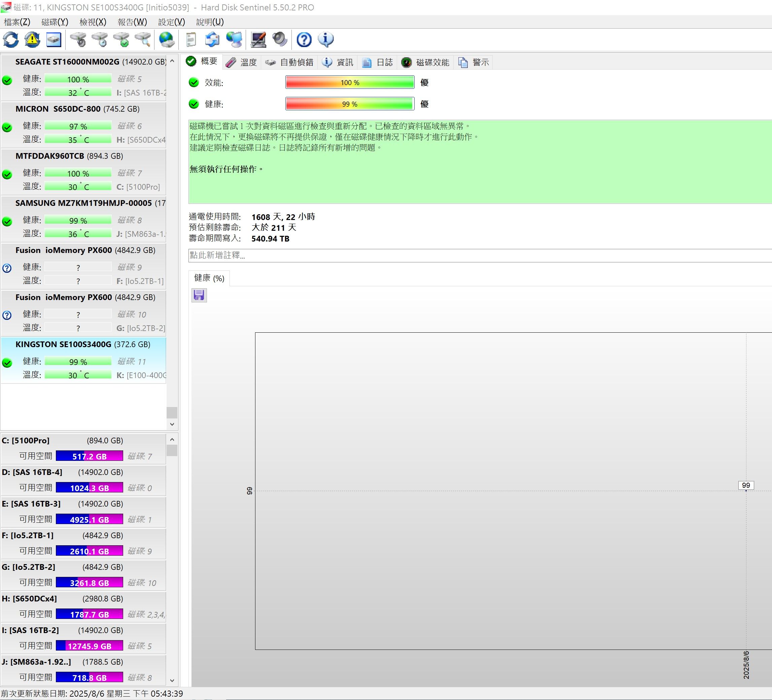Click question mark status icon of 磁碟 10
The width and height of the screenshot is (772, 700).
click(x=7, y=316)
